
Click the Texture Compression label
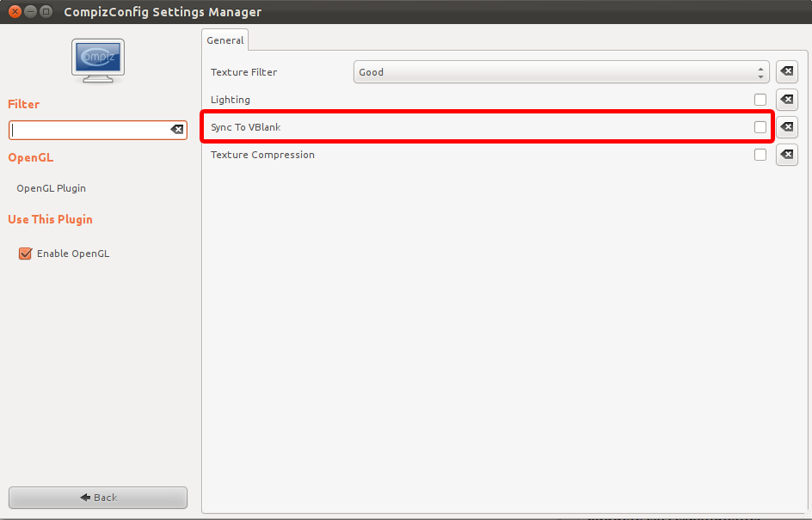pyautogui.click(x=262, y=155)
